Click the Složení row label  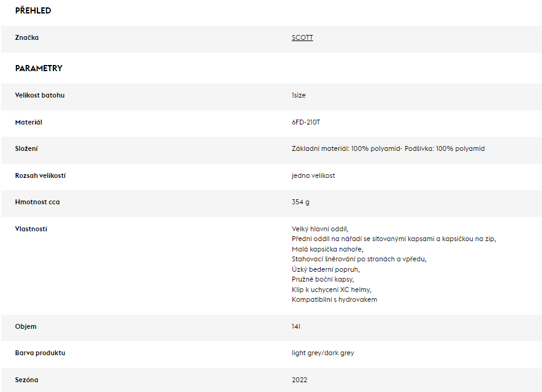coord(26,149)
